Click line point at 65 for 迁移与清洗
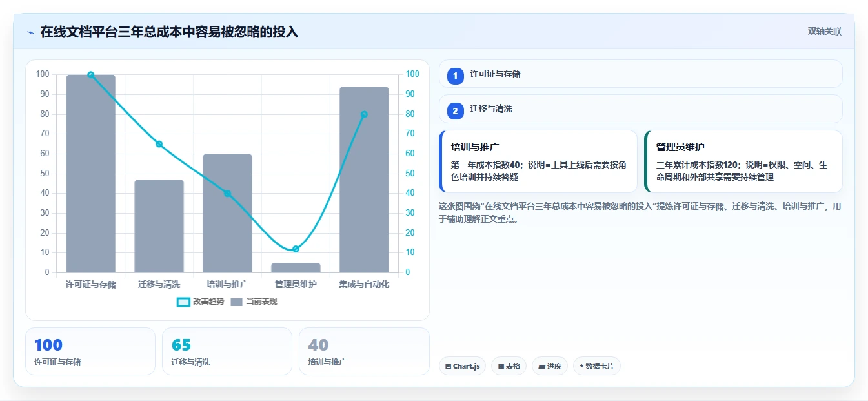Screen dimensions: 868x401 [159, 144]
